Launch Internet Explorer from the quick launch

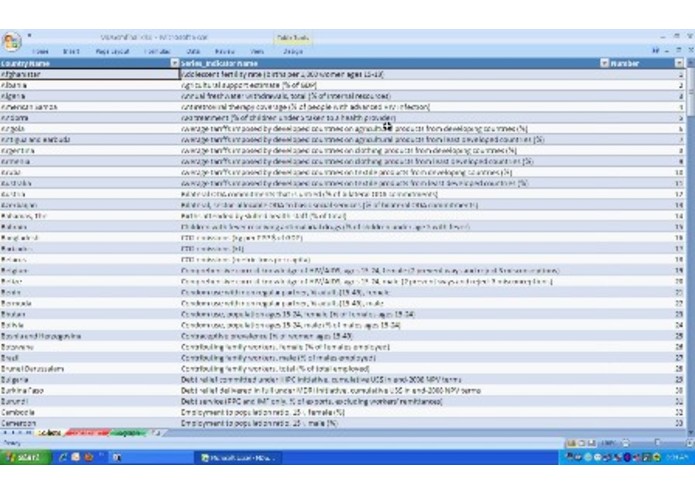coord(62,457)
